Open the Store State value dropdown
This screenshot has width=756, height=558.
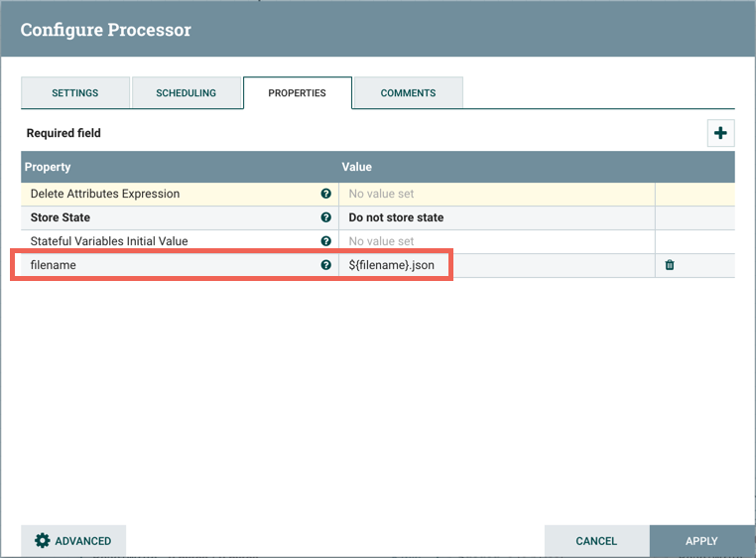(496, 217)
